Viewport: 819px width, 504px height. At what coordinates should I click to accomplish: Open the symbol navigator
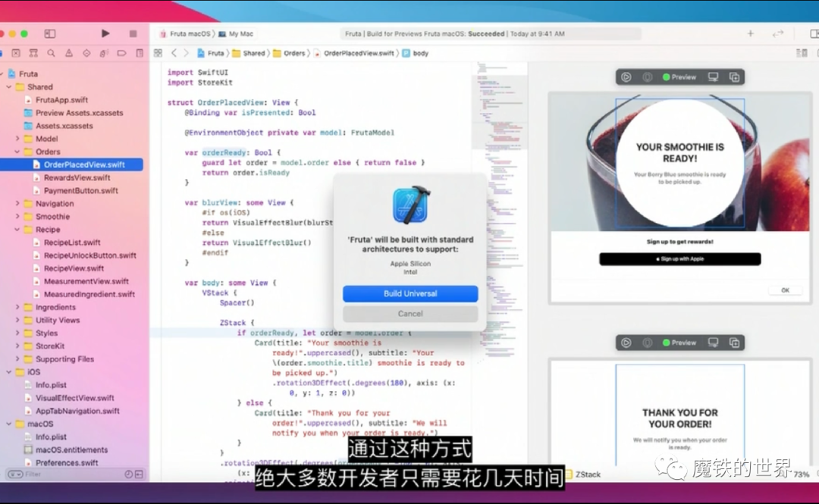tap(33, 53)
